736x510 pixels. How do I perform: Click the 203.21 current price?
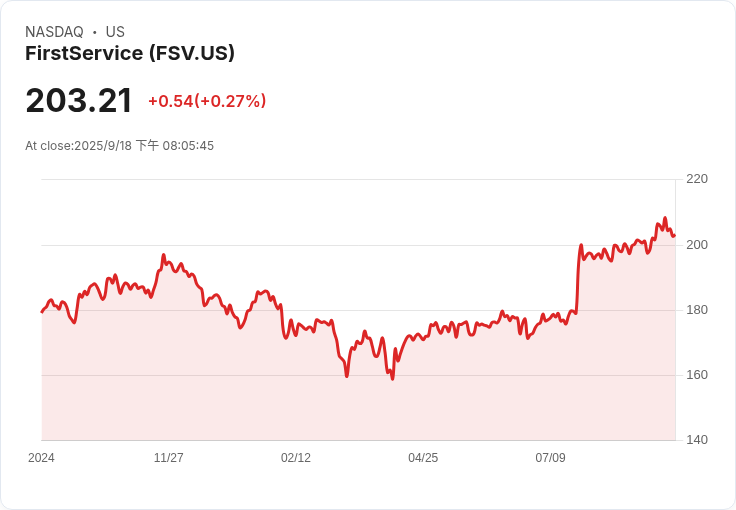[x=79, y=101]
